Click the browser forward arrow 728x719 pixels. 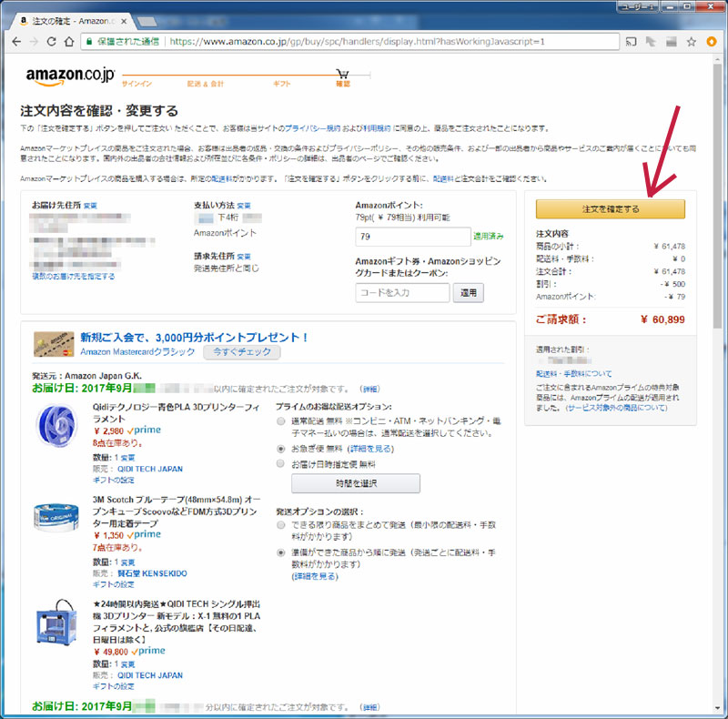34,42
